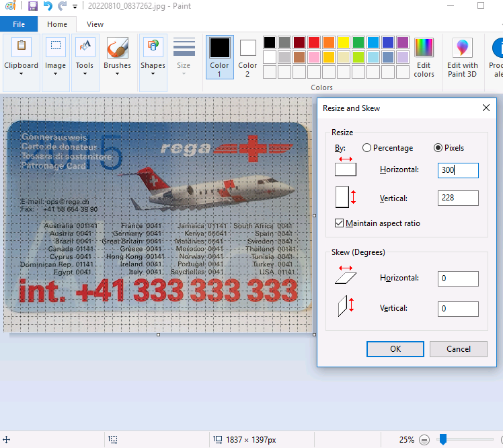The height and width of the screenshot is (448, 503).
Task: Open the File menu
Action: pos(19,24)
